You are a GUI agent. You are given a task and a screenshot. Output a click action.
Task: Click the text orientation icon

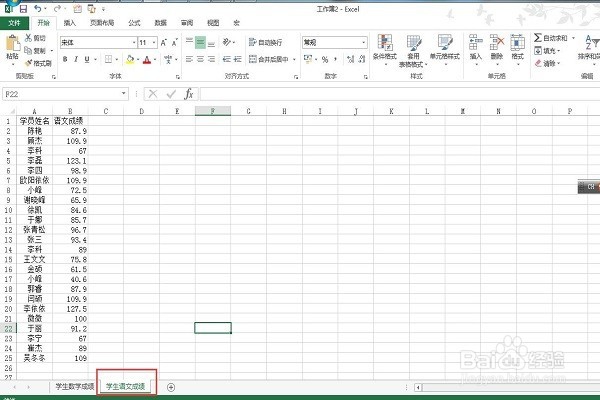(x=227, y=42)
